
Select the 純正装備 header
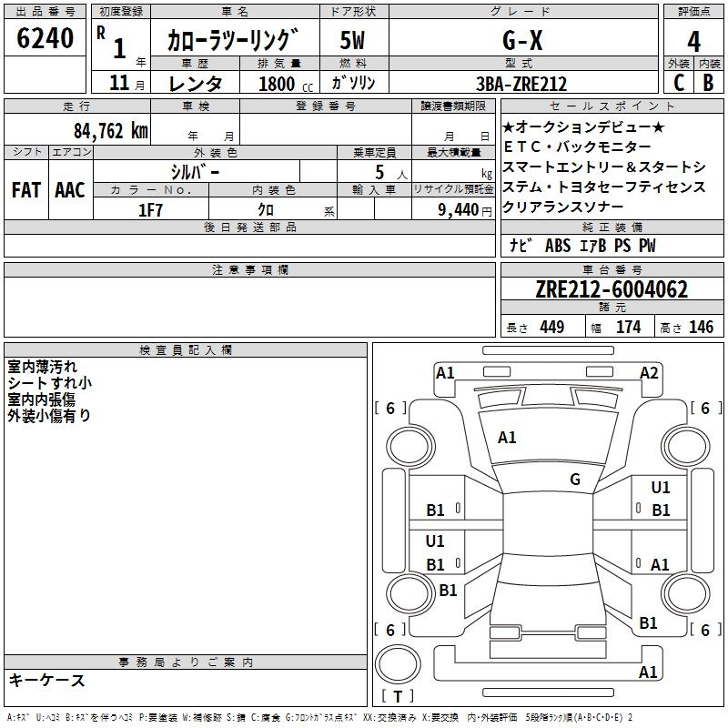click(612, 227)
